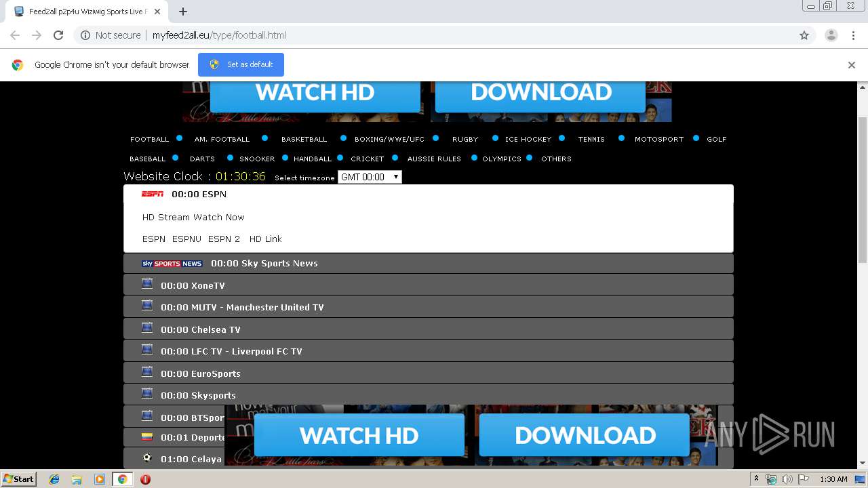Close the Feed2all tab
Viewport: 868px width, 488px height.
pyautogui.click(x=157, y=12)
